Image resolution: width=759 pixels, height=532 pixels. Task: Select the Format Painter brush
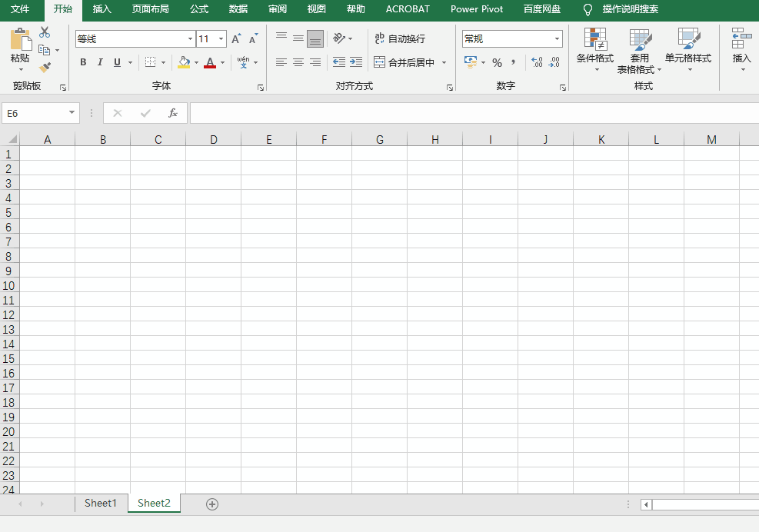pos(45,68)
